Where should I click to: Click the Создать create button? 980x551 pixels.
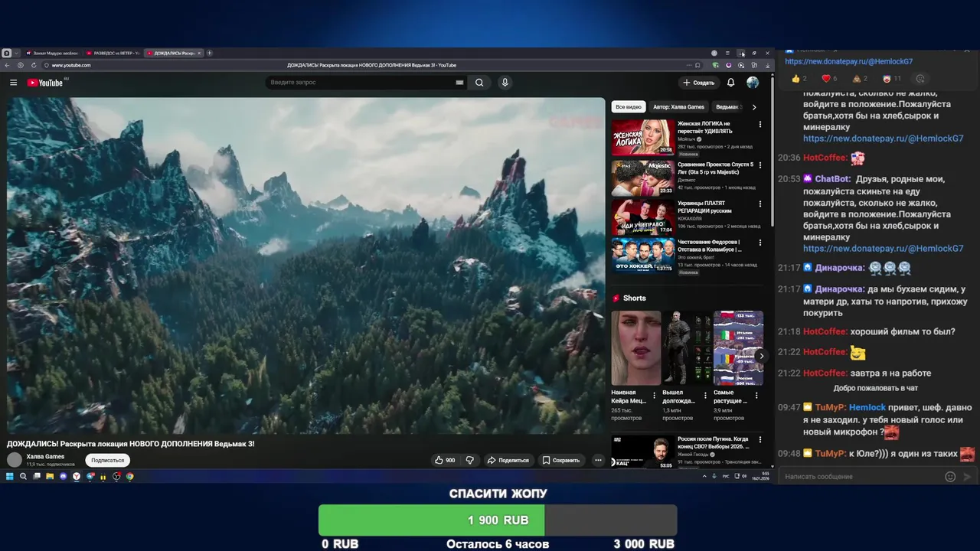pyautogui.click(x=699, y=83)
